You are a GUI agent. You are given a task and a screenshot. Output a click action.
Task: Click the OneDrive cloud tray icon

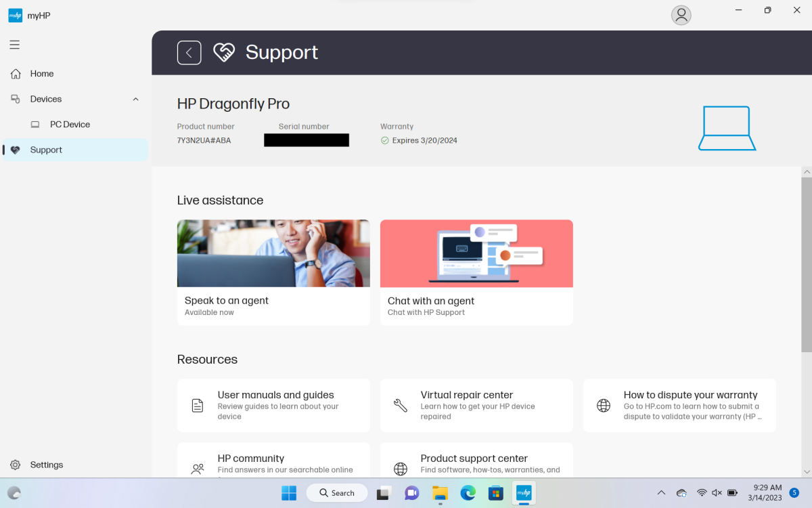point(682,492)
